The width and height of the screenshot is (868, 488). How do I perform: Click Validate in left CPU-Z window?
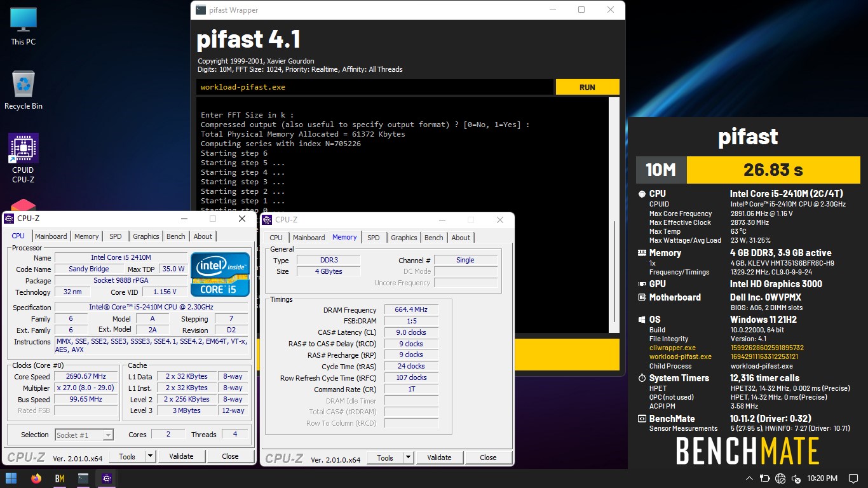point(181,456)
